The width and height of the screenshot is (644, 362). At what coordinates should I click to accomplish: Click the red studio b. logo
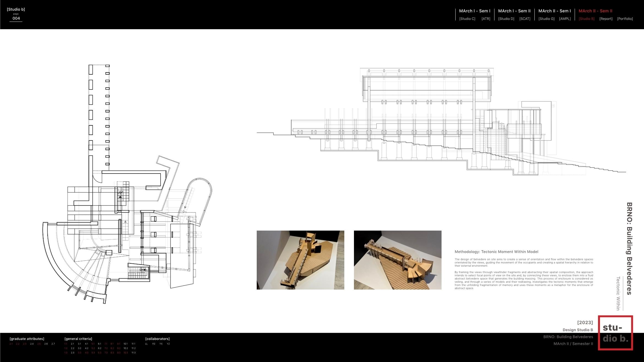(615, 333)
